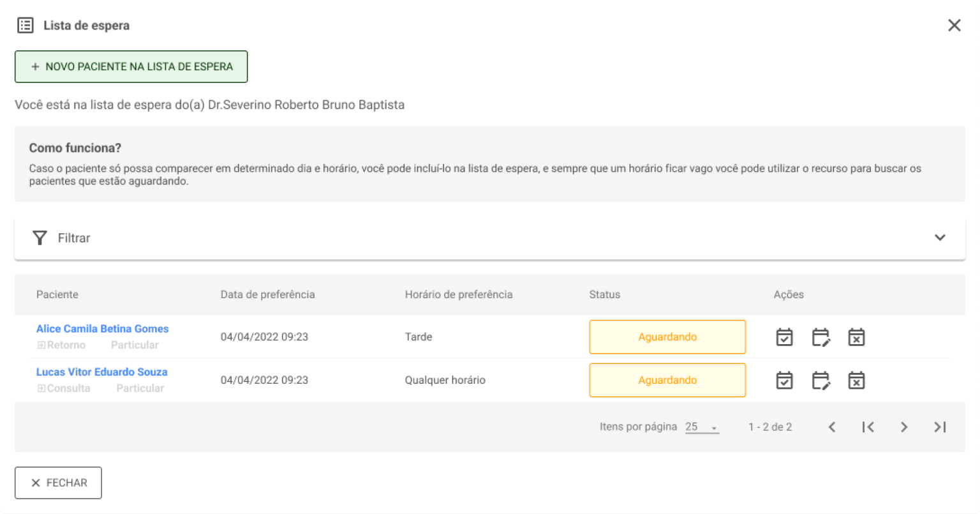This screenshot has width=980, height=514.
Task: Remove Alice Camila from the waiting list
Action: [856, 336]
